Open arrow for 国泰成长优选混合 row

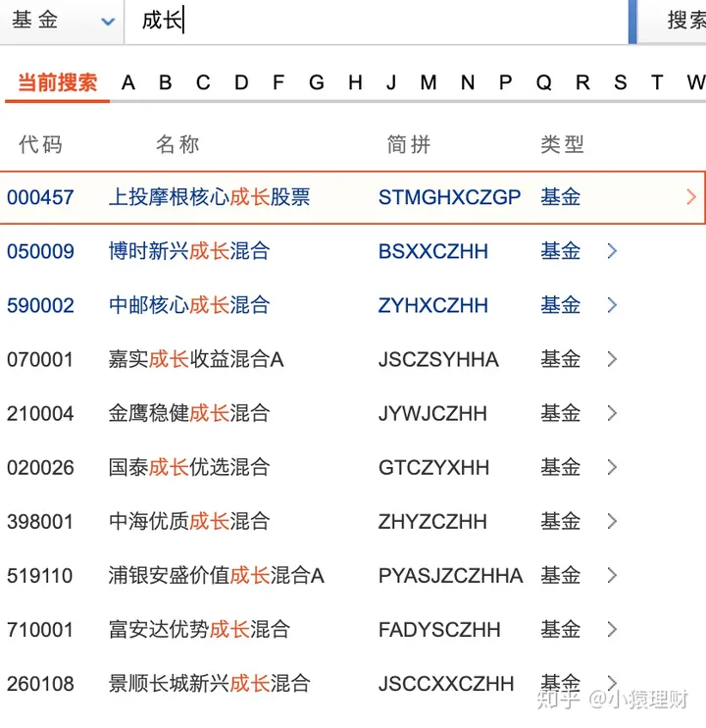tap(612, 467)
